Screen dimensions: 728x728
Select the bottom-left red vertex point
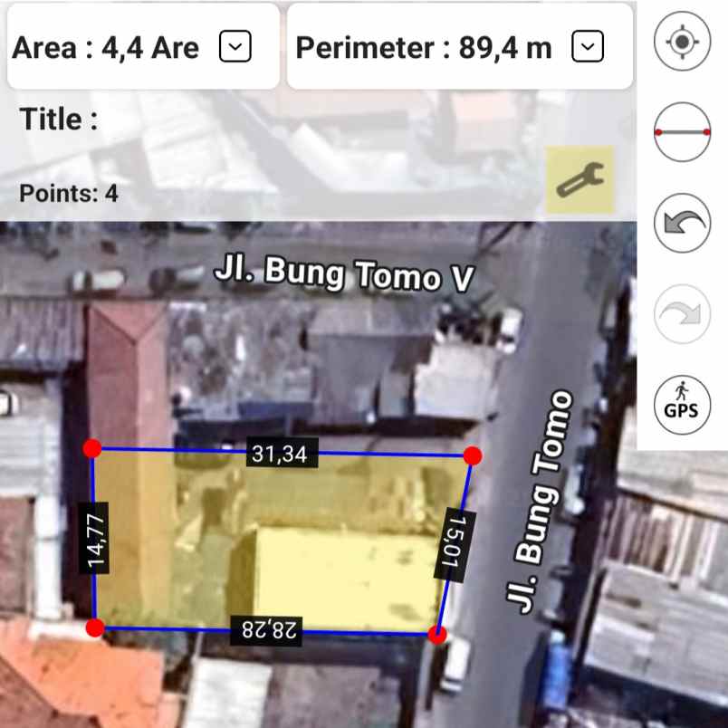tap(95, 627)
